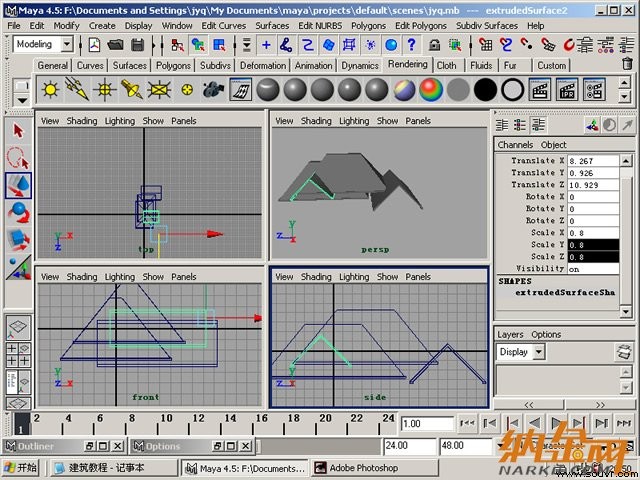Click the >> layer scroll button

coord(600,405)
